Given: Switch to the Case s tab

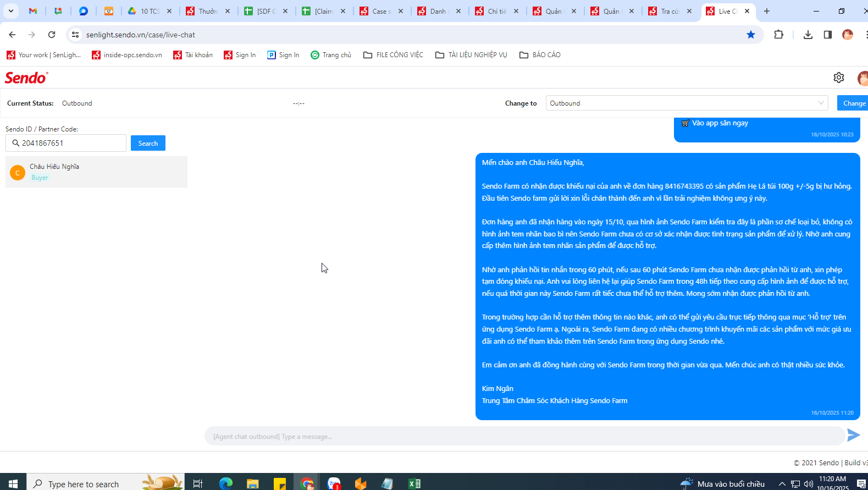Looking at the screenshot, I should tap(382, 11).
